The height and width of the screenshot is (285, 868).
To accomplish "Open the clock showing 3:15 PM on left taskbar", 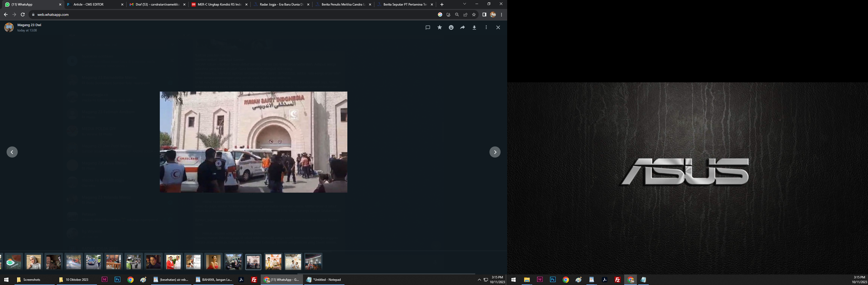I will (497, 280).
